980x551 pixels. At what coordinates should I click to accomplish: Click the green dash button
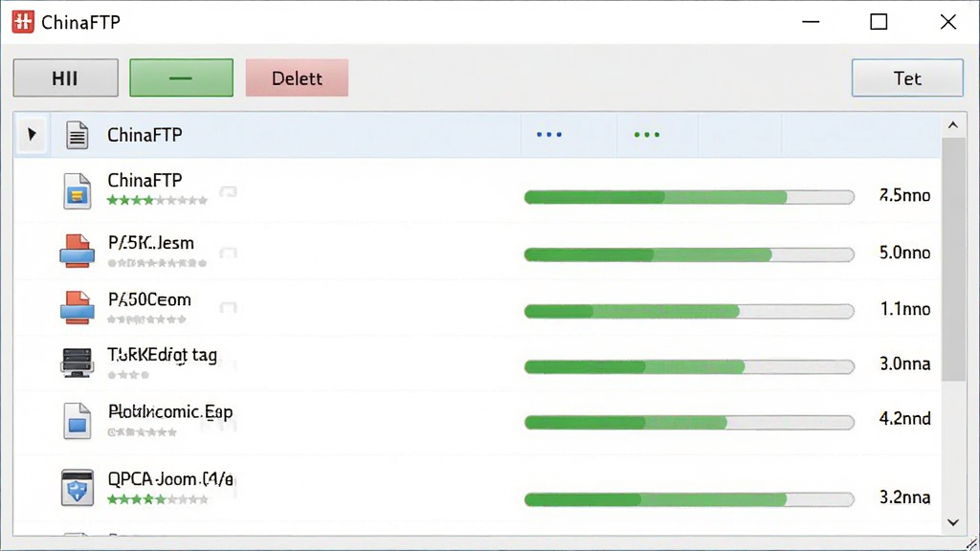coord(181,78)
